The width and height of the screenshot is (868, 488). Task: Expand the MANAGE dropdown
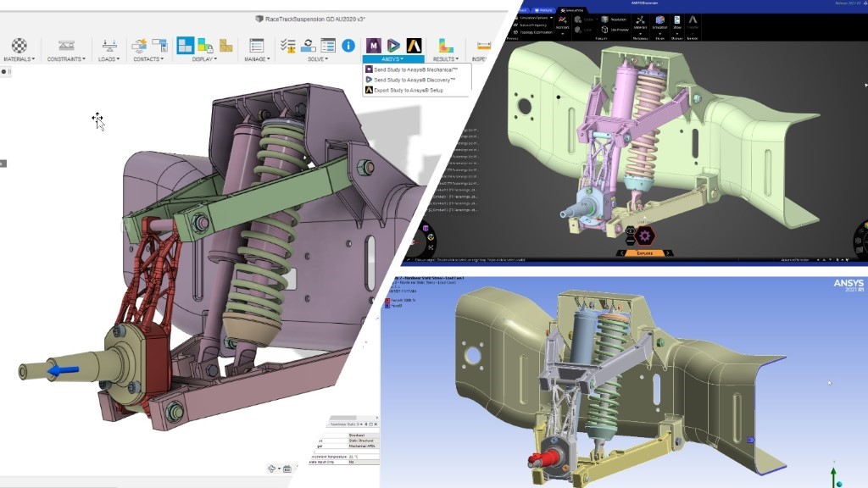[x=257, y=58]
